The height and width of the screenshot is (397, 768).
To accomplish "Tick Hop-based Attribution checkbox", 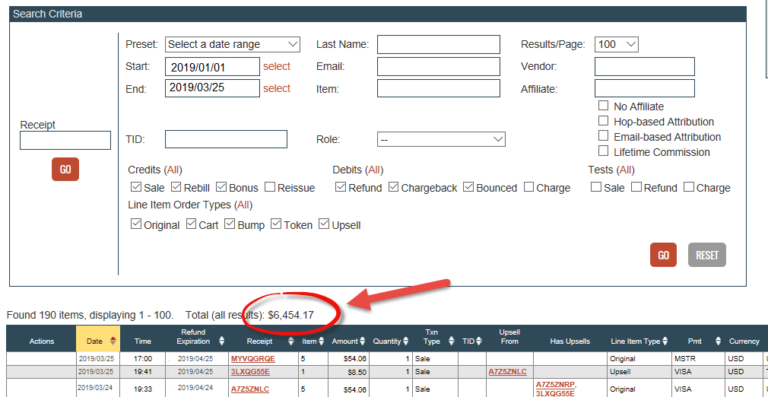I will [x=603, y=120].
